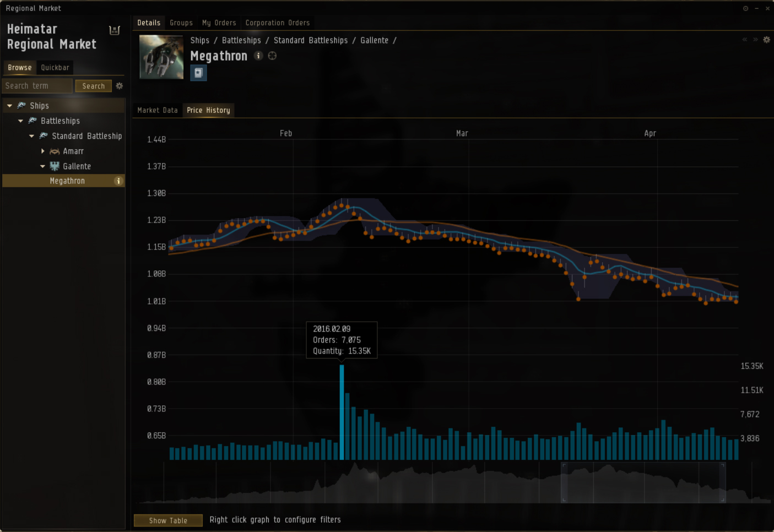
Task: Click the Search button
Action: (94, 86)
